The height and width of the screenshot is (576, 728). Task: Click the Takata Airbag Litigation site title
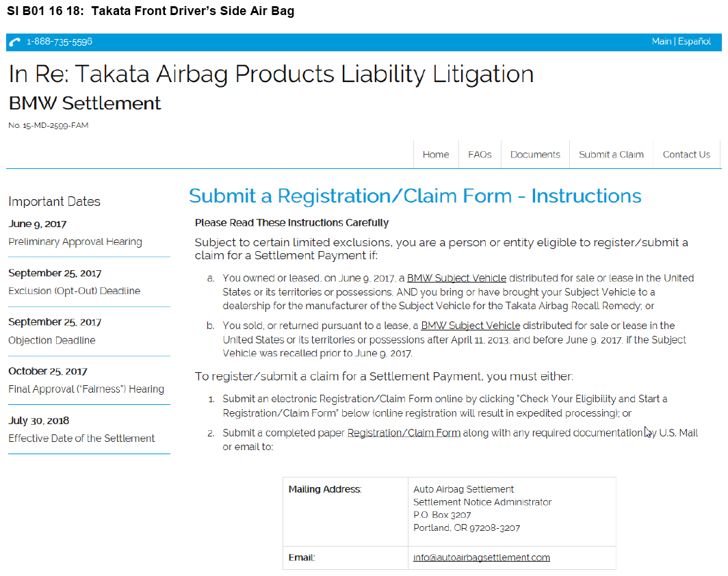pos(271,74)
